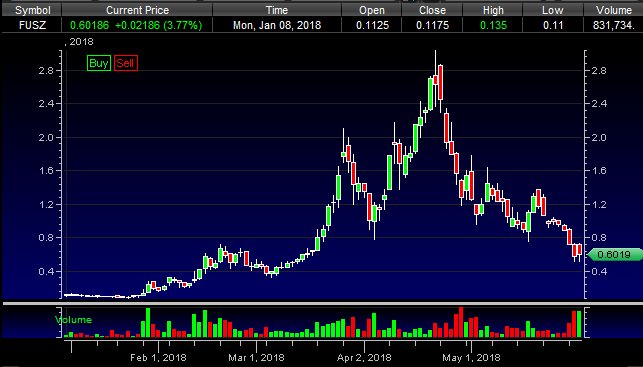Select the Current Price column header

(x=137, y=10)
